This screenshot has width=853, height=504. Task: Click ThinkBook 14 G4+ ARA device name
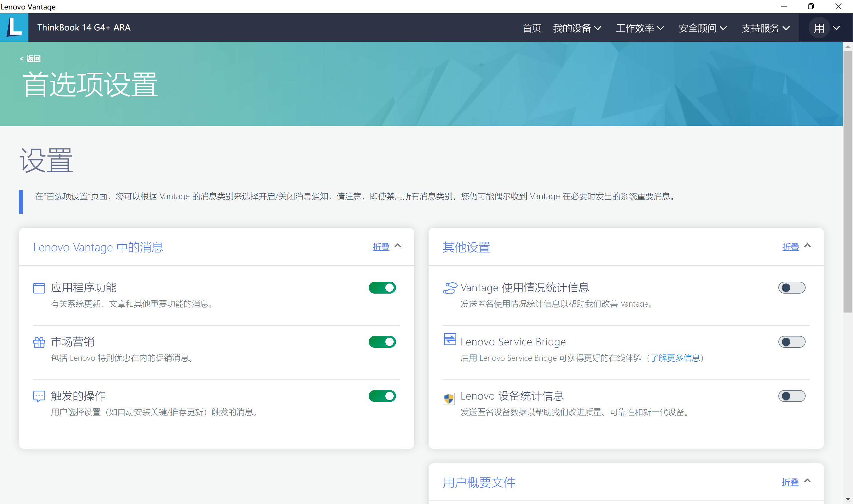(84, 28)
